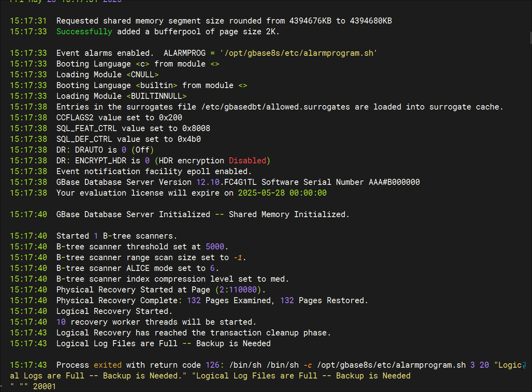Click the line-wrap indicator icon after "Logic"
This screenshot has height=392, width=532.
525,365
